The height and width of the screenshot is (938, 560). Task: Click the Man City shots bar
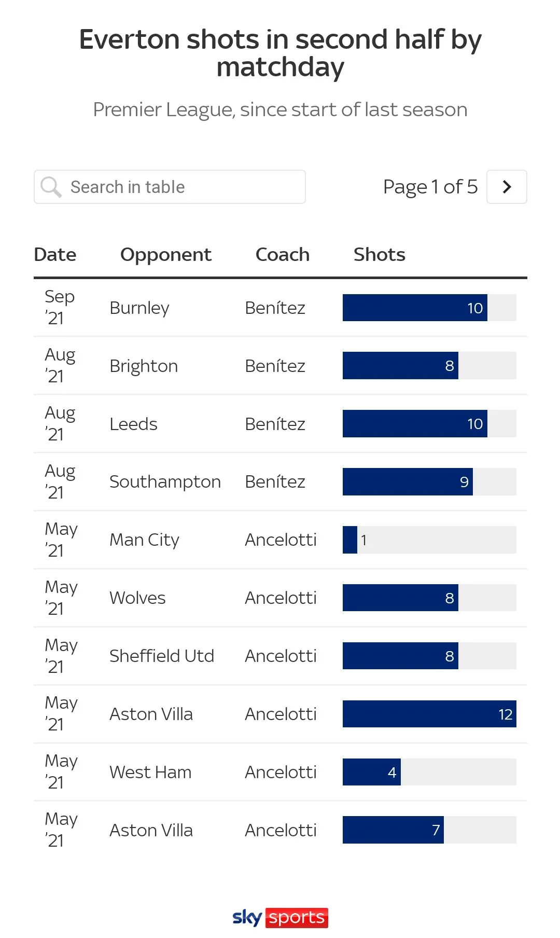click(x=351, y=540)
